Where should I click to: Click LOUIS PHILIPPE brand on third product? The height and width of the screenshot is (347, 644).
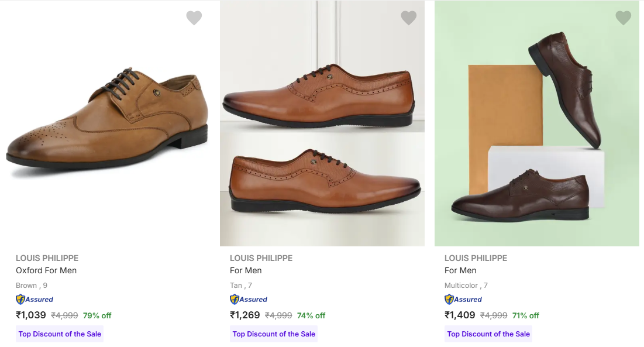(476, 258)
